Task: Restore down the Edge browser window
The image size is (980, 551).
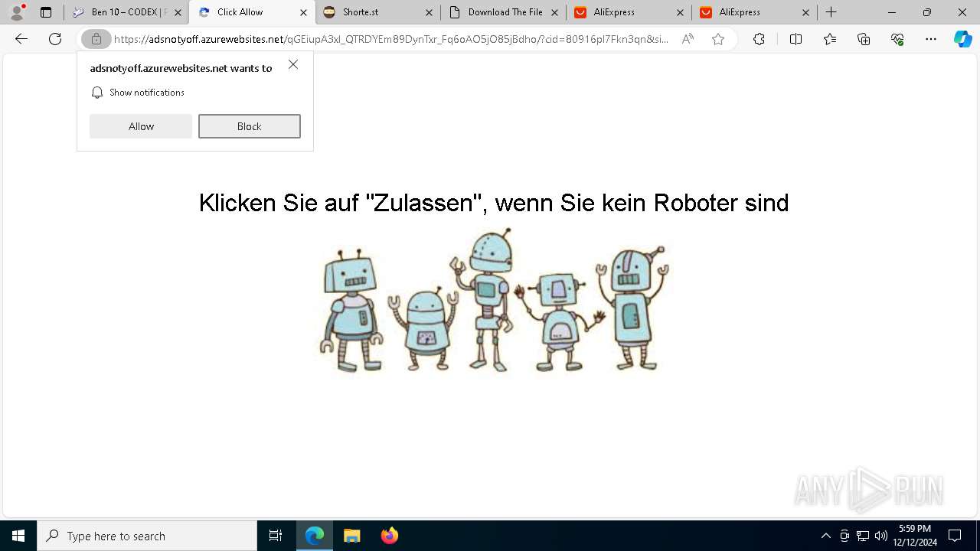Action: pos(927,12)
